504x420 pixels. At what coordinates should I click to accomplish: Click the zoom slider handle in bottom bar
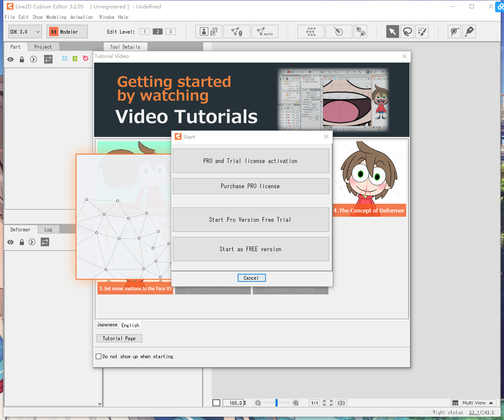(276, 403)
